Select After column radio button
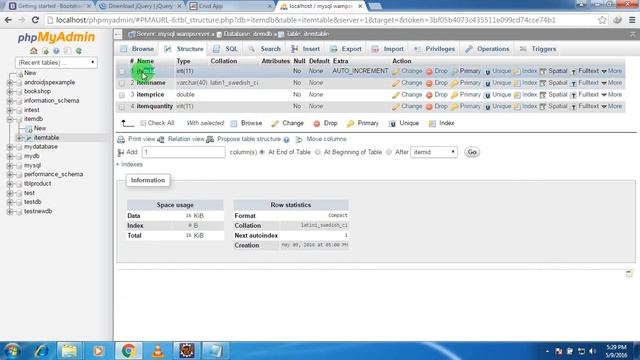640x360 pixels. click(x=389, y=152)
